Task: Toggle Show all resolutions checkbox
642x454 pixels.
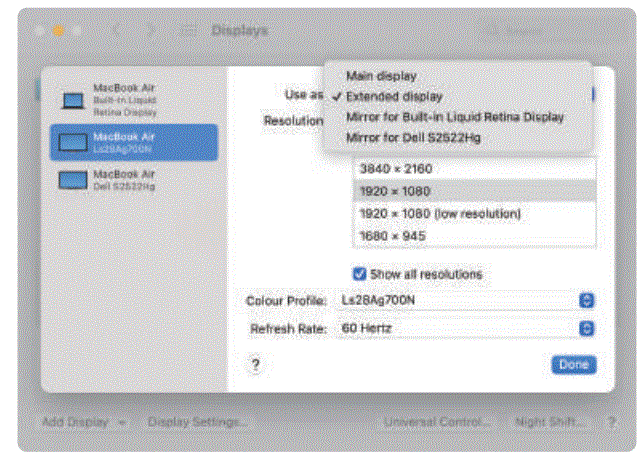Action: [x=359, y=274]
